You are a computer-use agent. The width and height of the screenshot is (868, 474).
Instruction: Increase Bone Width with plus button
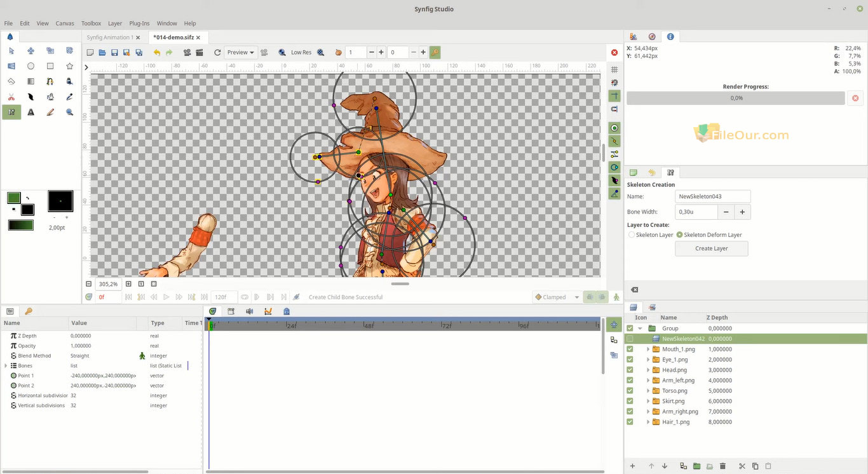[x=742, y=212]
